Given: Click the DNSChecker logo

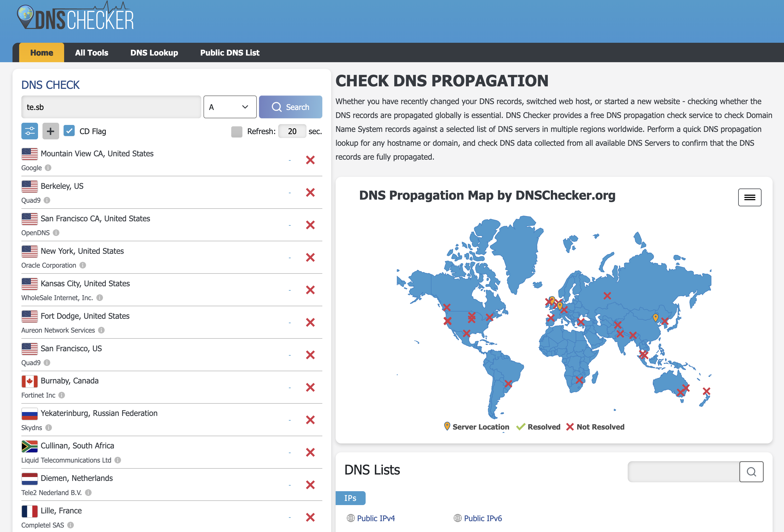Looking at the screenshot, I should pos(76,17).
